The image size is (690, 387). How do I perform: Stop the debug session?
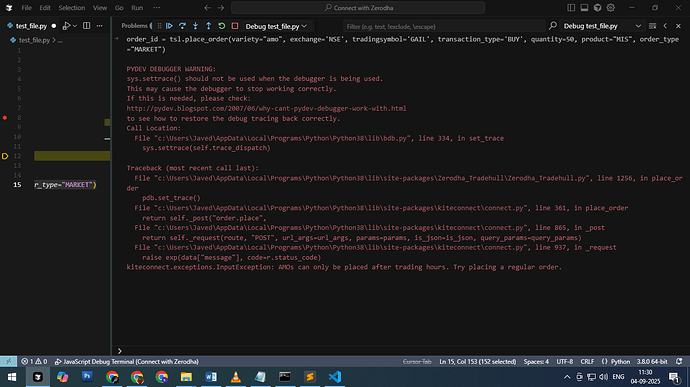[235, 26]
